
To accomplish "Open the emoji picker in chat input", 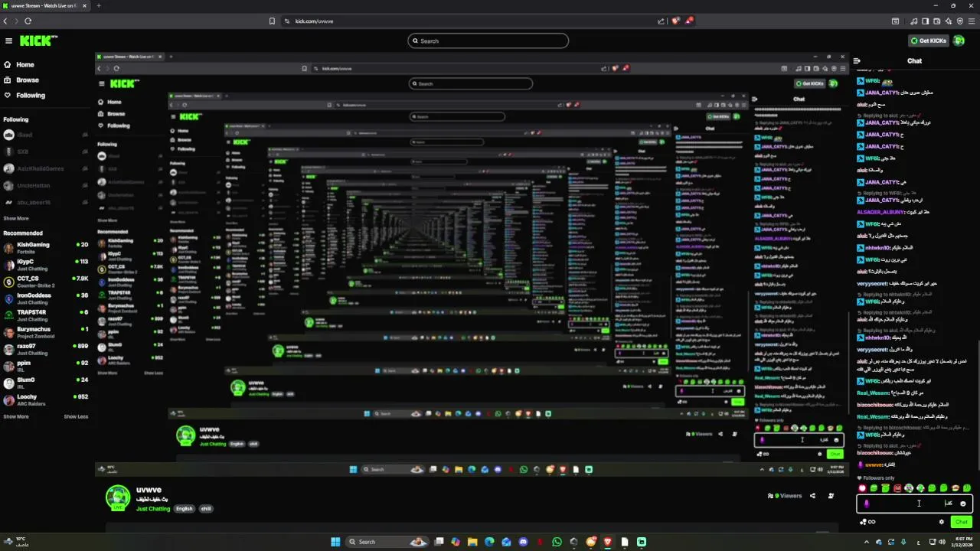I will coord(963,504).
